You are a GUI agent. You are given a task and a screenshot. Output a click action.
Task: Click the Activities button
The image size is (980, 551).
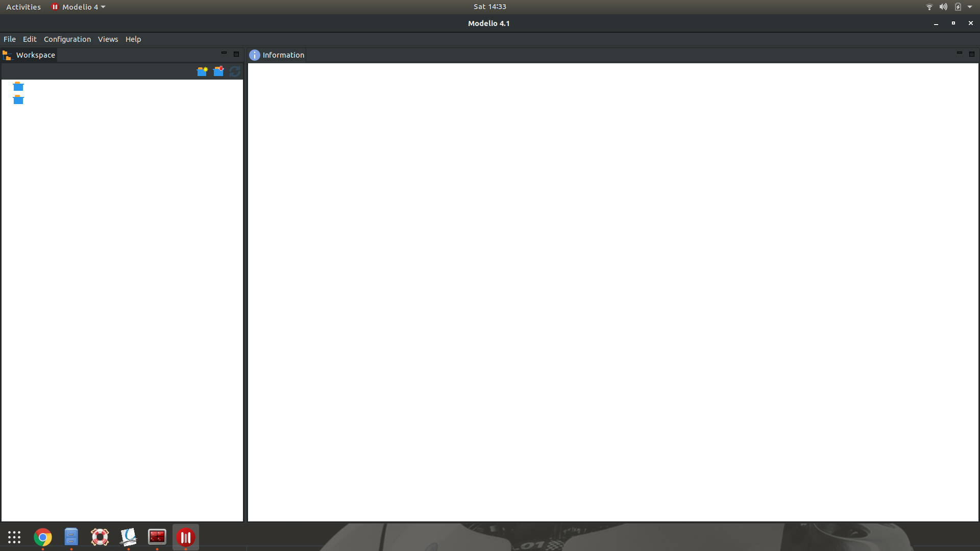[x=23, y=7]
